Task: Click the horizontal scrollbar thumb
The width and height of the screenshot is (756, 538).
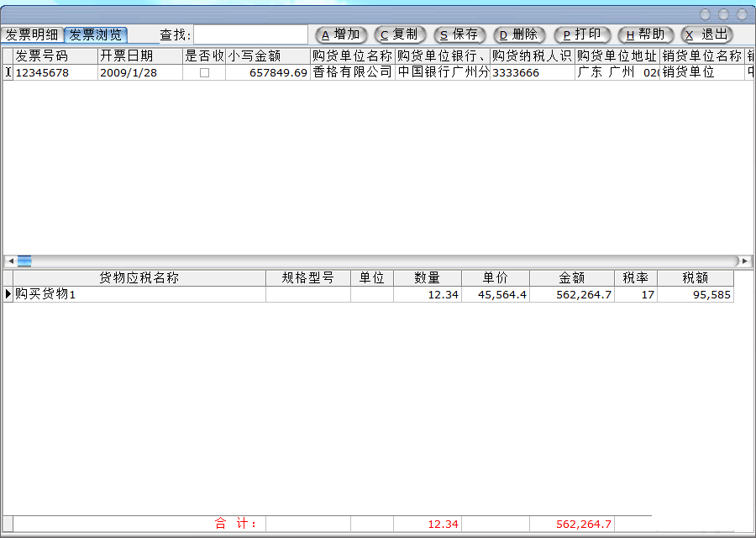Action: tap(24, 261)
